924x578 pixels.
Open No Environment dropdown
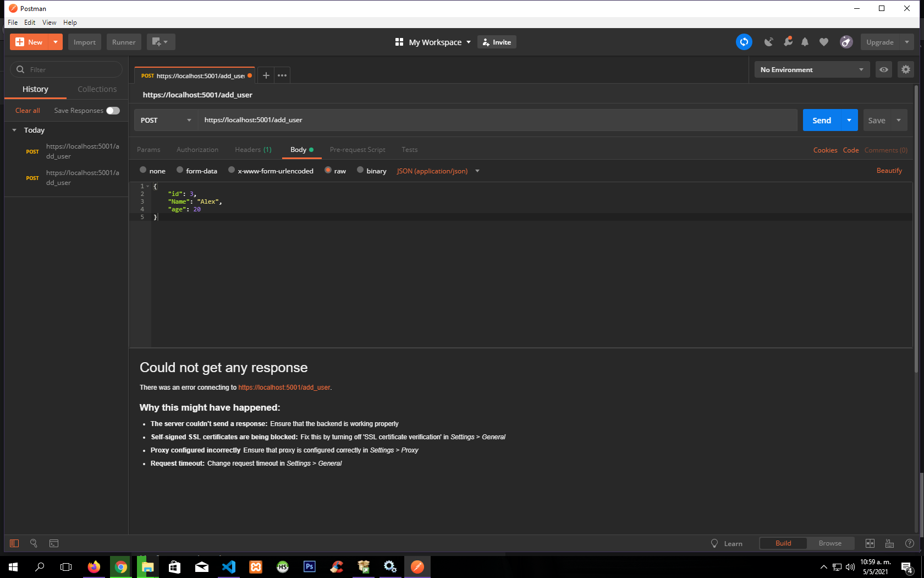tap(812, 69)
